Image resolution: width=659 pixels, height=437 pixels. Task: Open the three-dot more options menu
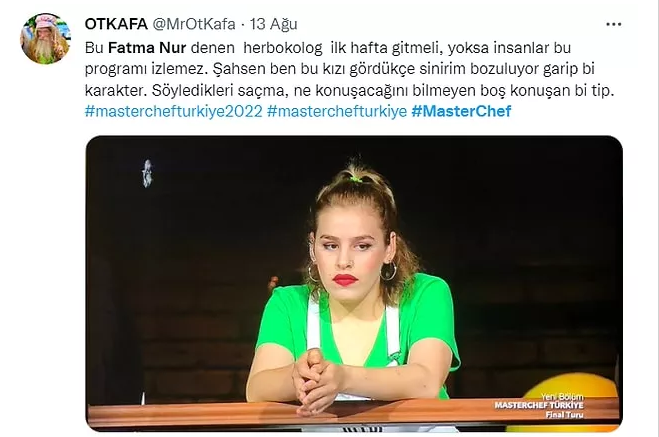click(x=614, y=24)
